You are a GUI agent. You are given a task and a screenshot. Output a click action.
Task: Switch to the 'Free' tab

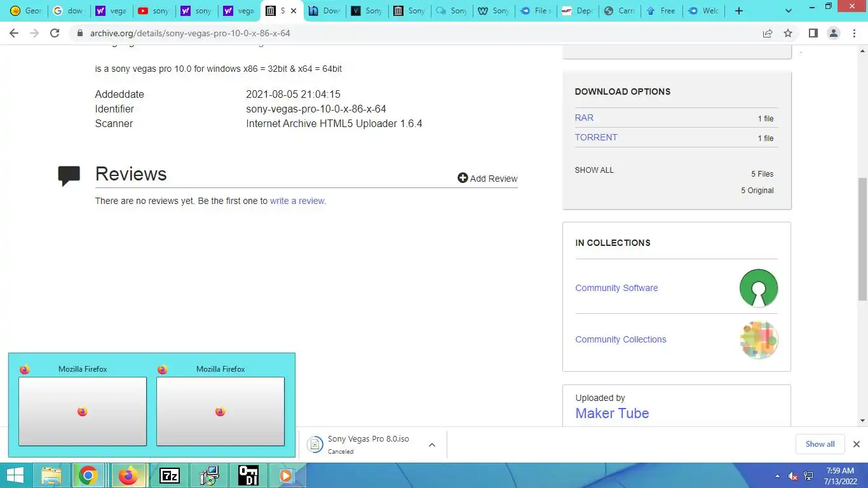[661, 11]
